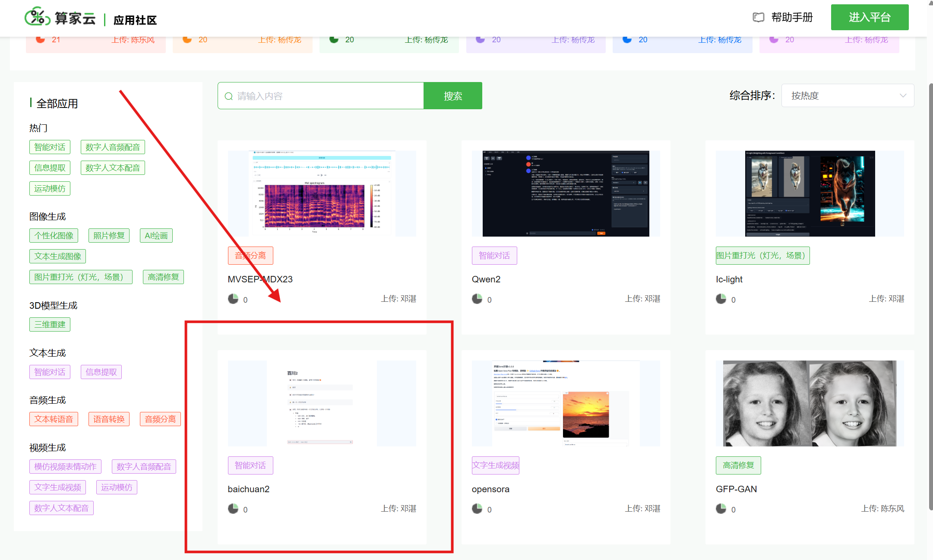Viewport: 933px width, 560px height.
Task: Filter by 文本转语音 tag
Action: 54,419
